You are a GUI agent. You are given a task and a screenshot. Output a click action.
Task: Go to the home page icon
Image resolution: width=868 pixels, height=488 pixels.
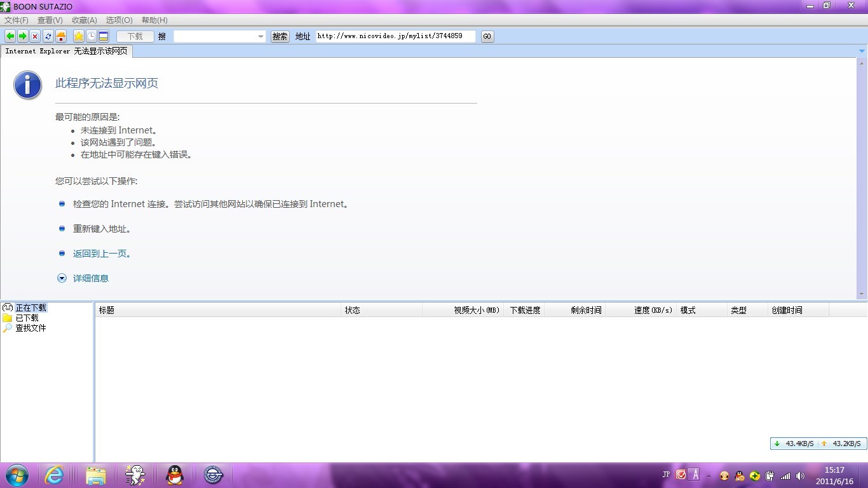61,36
